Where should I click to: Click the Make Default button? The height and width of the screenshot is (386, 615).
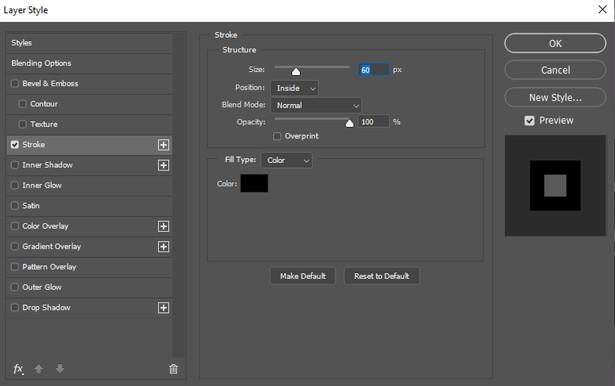coord(303,276)
